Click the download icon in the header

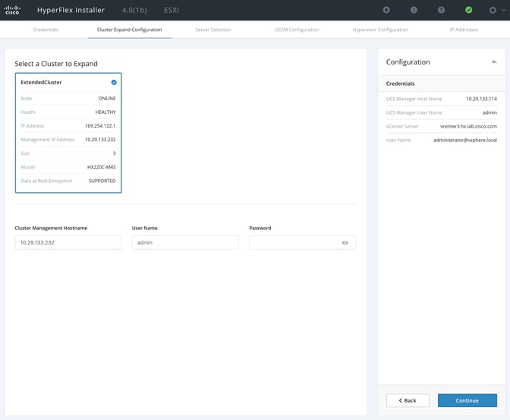click(386, 10)
